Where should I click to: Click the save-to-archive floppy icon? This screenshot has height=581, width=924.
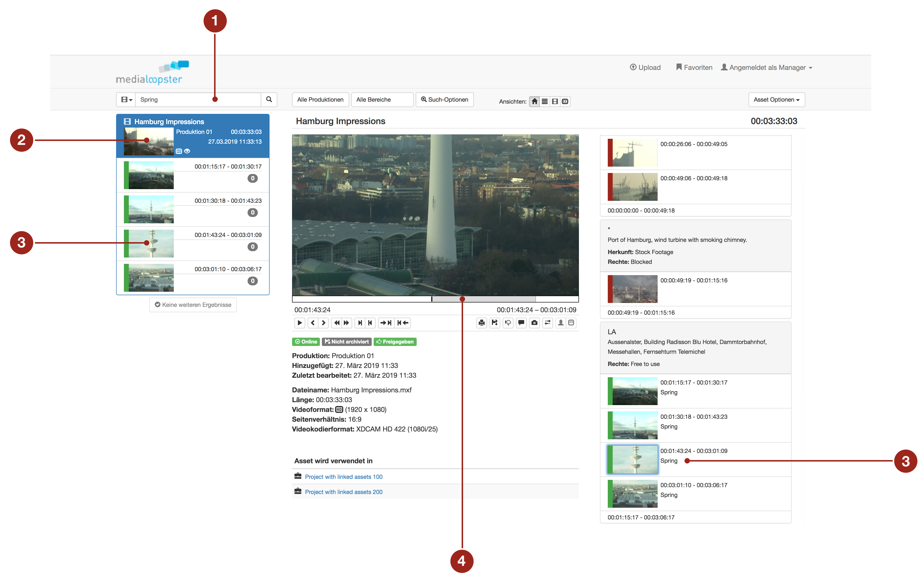pyautogui.click(x=495, y=323)
